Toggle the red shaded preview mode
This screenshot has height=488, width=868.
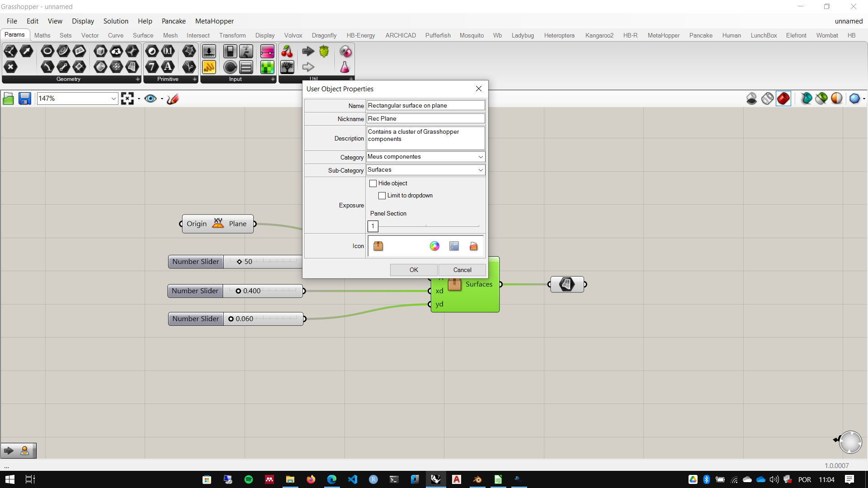(783, 98)
